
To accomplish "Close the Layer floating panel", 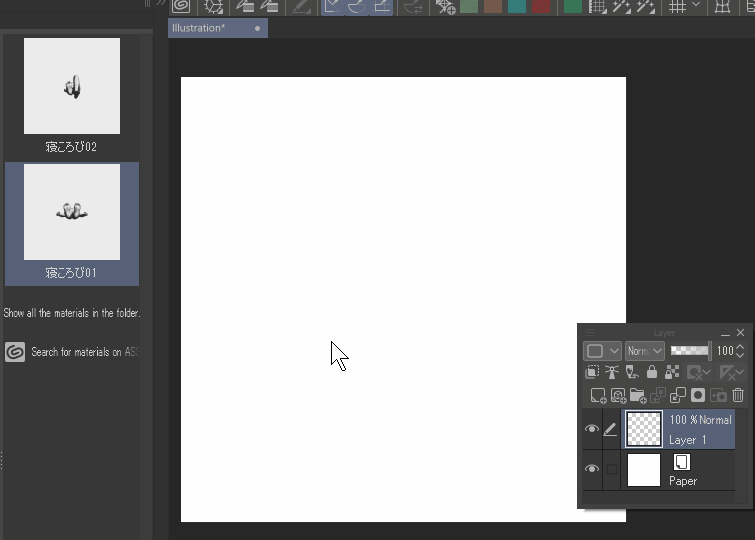I will click(x=741, y=332).
